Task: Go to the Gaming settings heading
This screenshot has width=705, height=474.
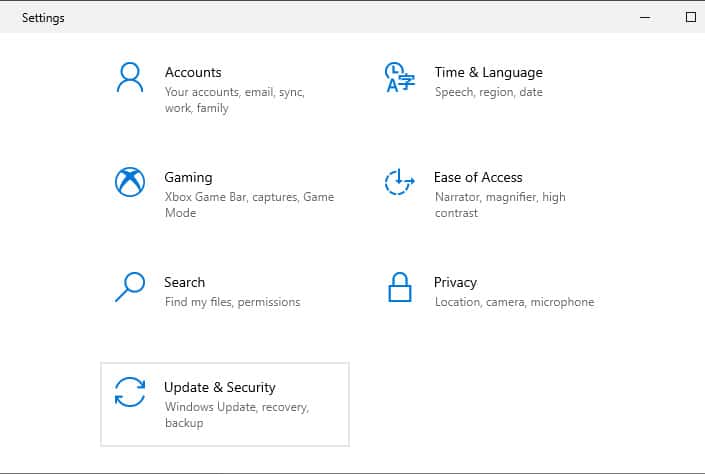Action: pos(188,178)
